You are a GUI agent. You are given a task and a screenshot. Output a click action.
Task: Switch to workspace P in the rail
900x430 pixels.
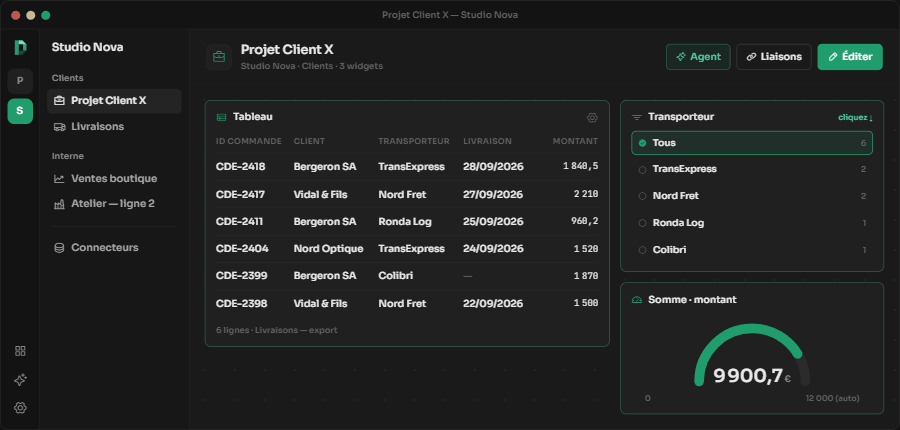pyautogui.click(x=20, y=81)
